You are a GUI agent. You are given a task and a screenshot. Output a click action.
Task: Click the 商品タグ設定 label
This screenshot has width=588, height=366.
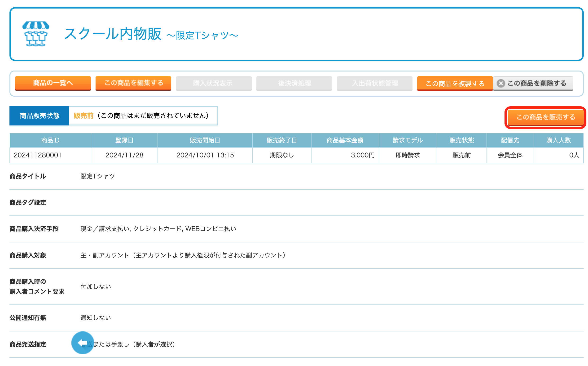(x=28, y=203)
